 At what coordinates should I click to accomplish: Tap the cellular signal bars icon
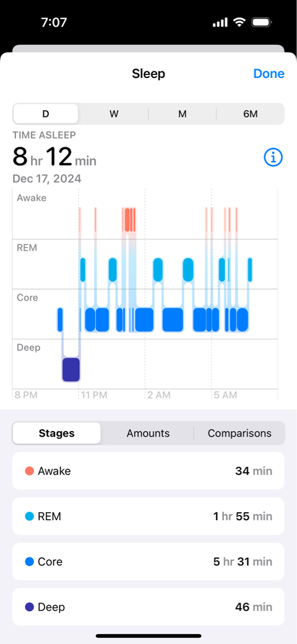coord(220,22)
